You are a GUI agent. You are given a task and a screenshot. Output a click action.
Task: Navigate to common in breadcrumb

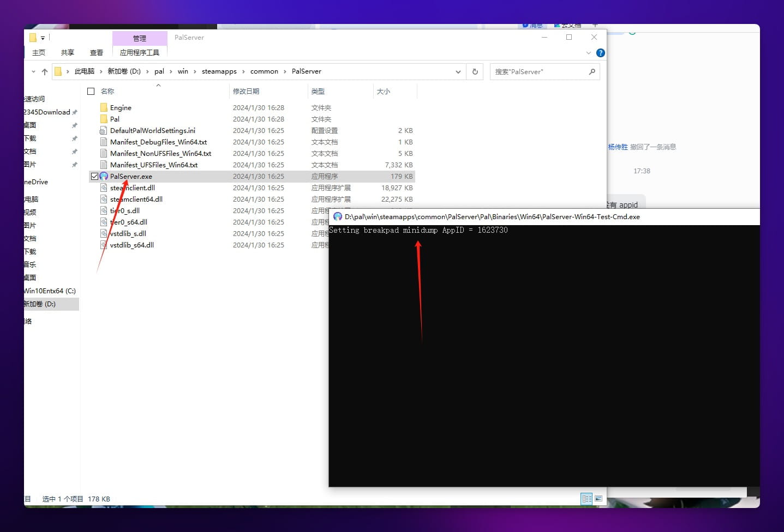[x=264, y=71]
